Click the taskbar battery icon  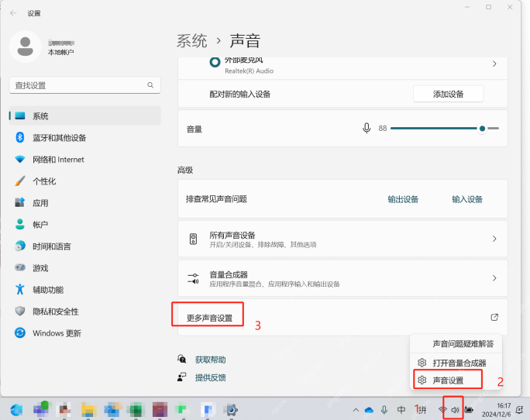click(x=469, y=410)
